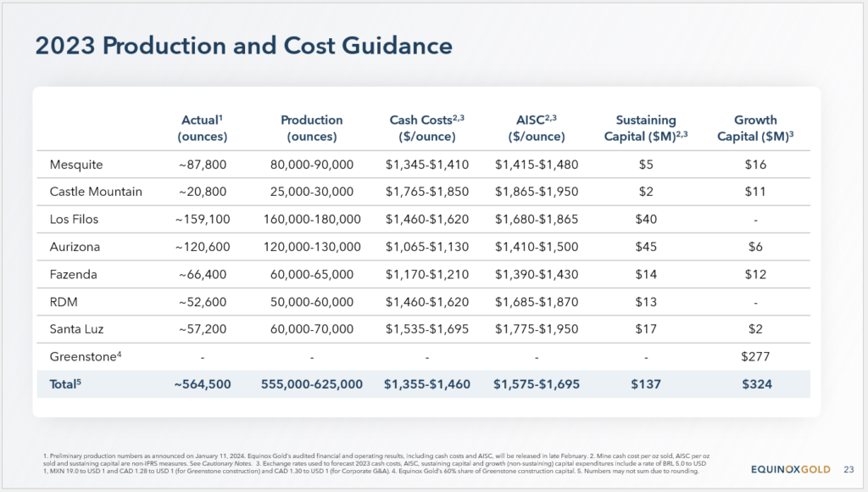Click the Growth Capital column header

(755, 128)
